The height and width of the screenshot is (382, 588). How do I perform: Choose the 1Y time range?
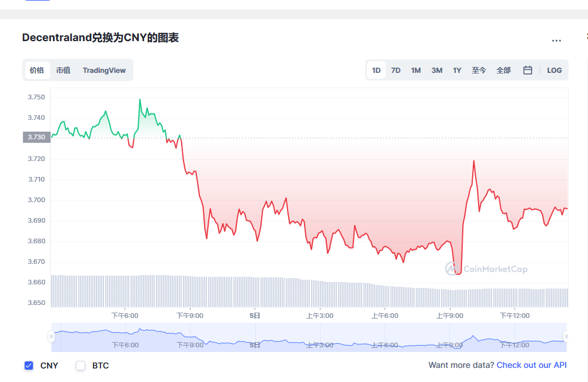click(457, 70)
